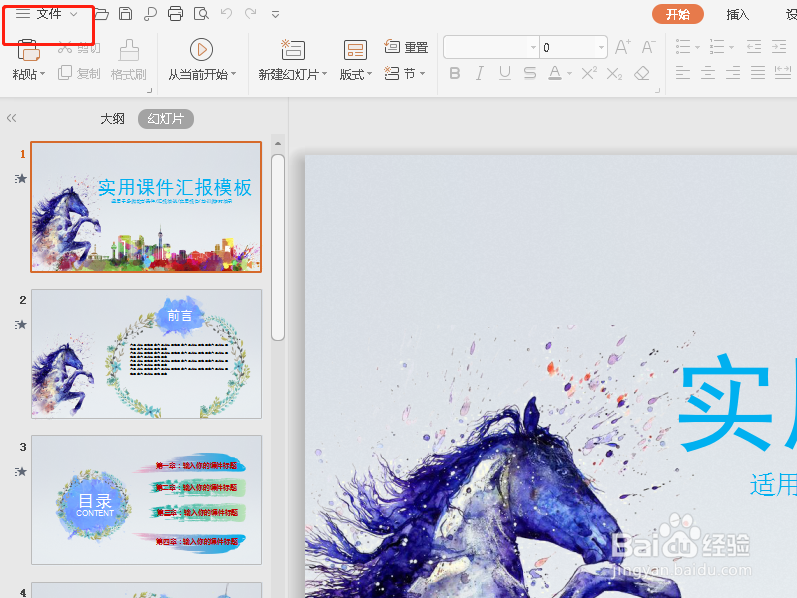Click the open folder icon
797x598 pixels.
pos(101,14)
